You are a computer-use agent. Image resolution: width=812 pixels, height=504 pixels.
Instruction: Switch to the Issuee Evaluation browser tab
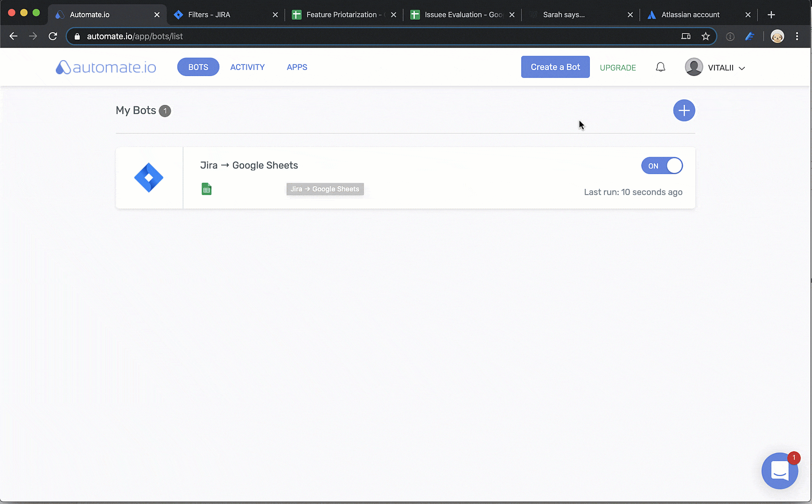pos(462,15)
